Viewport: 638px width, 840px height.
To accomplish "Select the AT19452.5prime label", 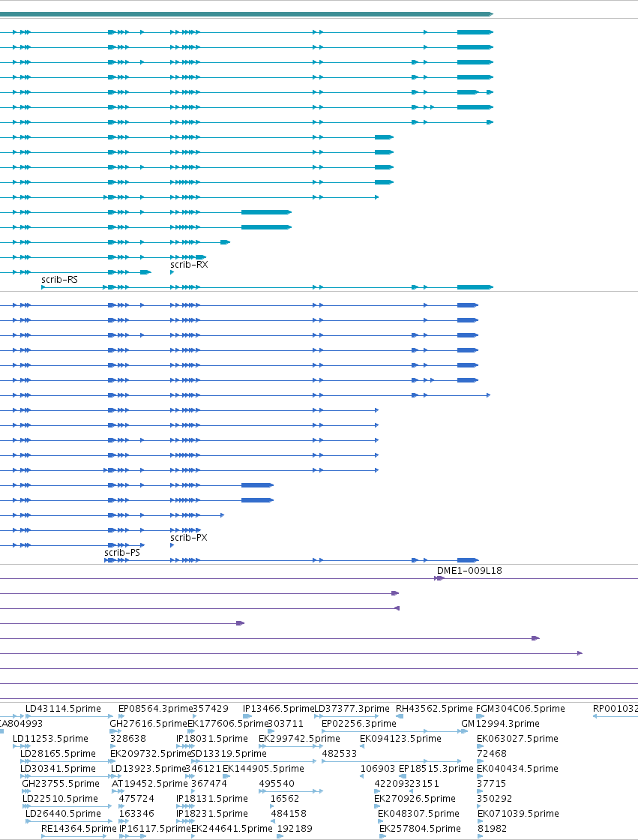I will [x=150, y=784].
